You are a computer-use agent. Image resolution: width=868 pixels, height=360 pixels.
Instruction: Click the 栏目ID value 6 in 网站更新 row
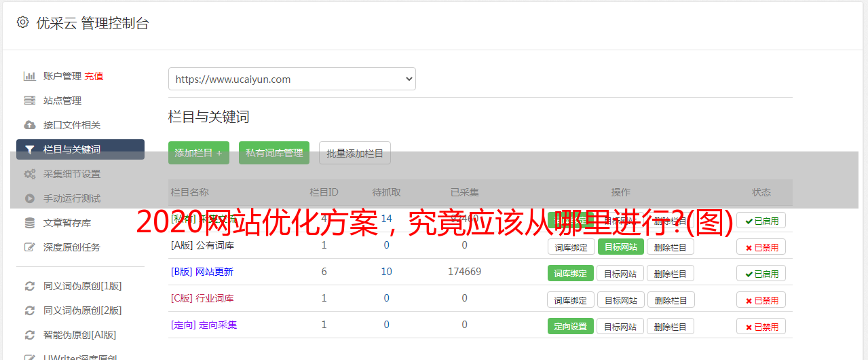(324, 272)
